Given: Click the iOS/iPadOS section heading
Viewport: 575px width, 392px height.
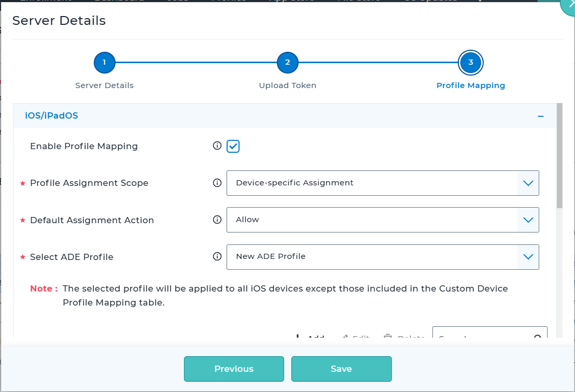Looking at the screenshot, I should [51, 115].
